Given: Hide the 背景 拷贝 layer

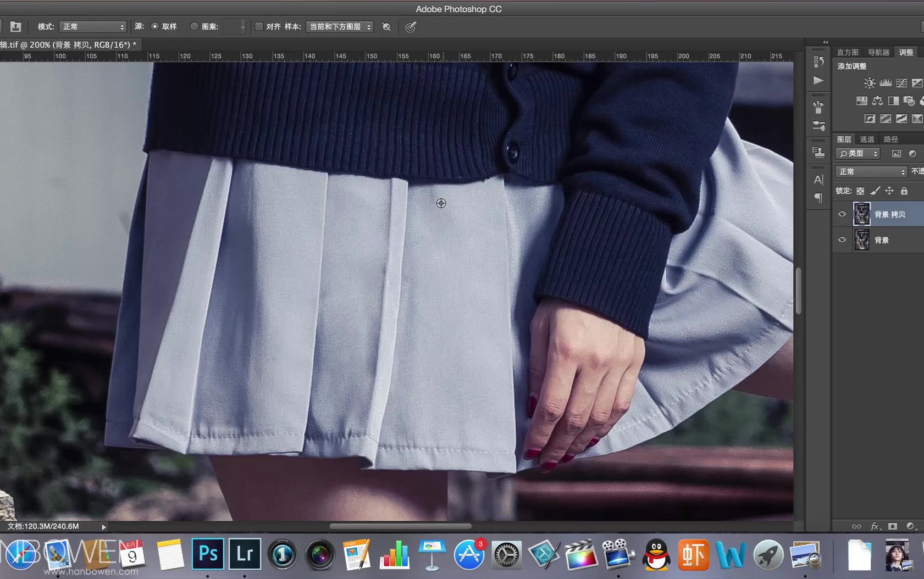Looking at the screenshot, I should [842, 214].
